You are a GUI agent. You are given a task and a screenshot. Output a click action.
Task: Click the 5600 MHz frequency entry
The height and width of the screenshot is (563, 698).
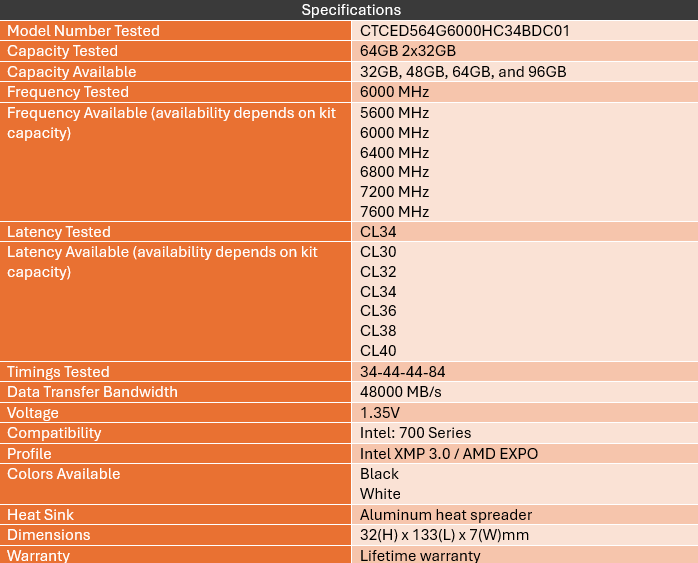pyautogui.click(x=394, y=113)
